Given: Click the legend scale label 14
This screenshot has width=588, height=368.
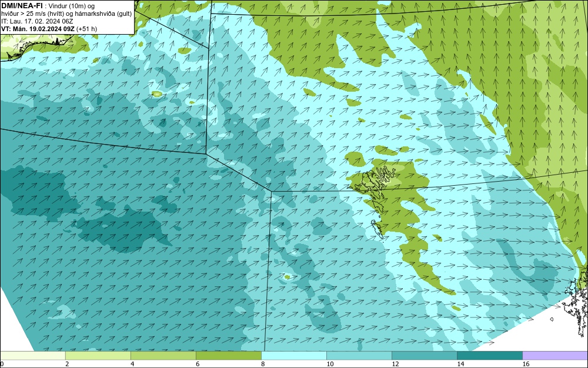Looking at the screenshot, I should coord(460,364).
